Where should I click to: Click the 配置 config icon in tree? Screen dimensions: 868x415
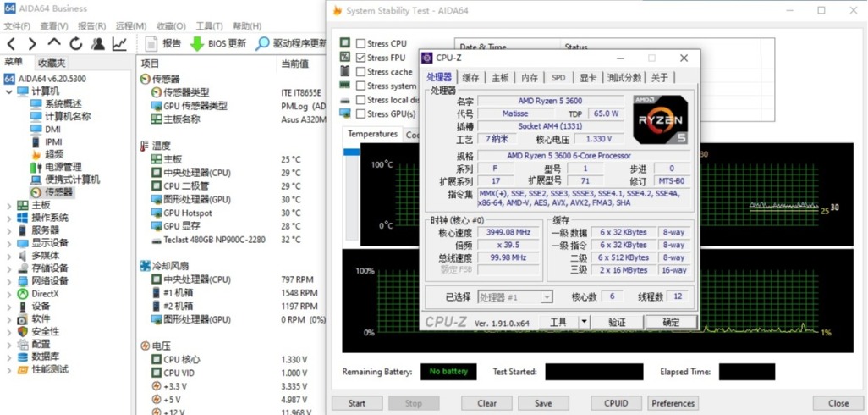click(23, 344)
